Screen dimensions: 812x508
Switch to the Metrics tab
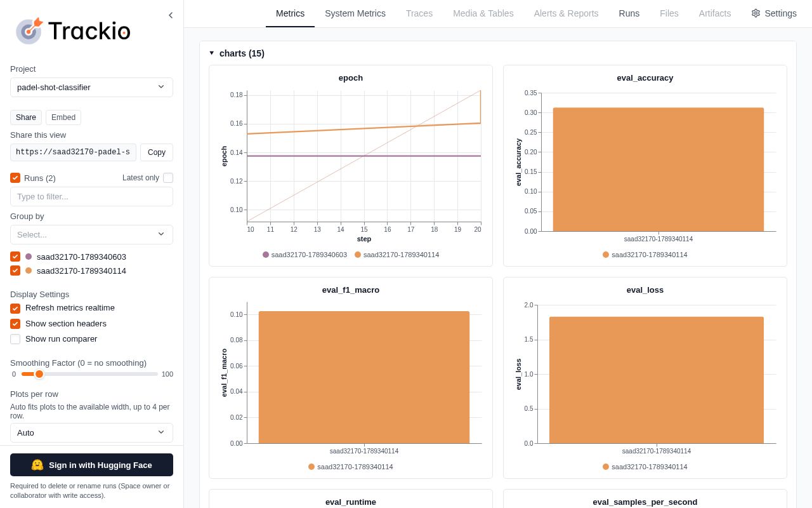point(290,13)
